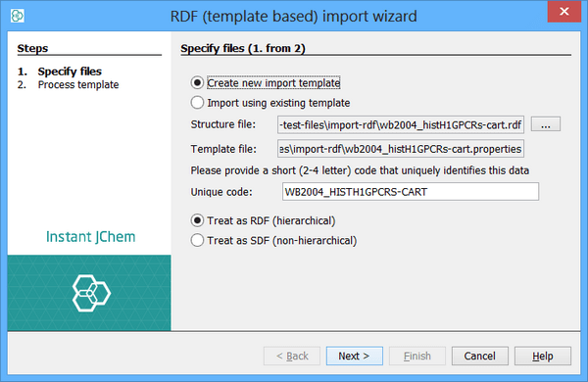The height and width of the screenshot is (382, 588).
Task: Go to next wizard step
Action: click(355, 356)
